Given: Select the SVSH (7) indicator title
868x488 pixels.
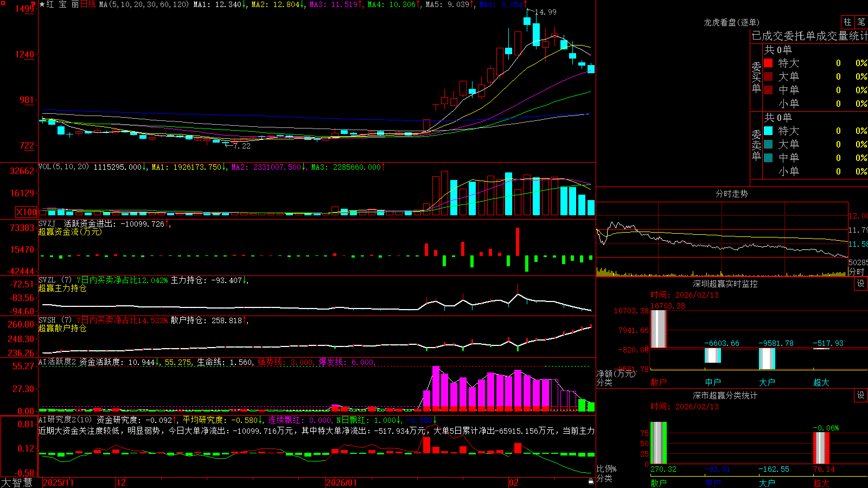Looking at the screenshot, I should click(55, 320).
